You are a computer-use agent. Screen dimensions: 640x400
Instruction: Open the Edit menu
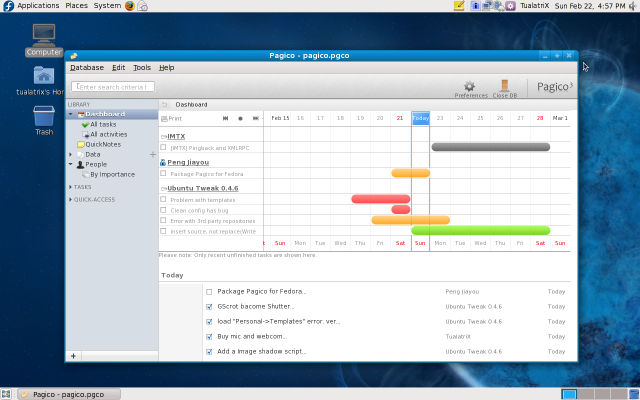[119, 68]
